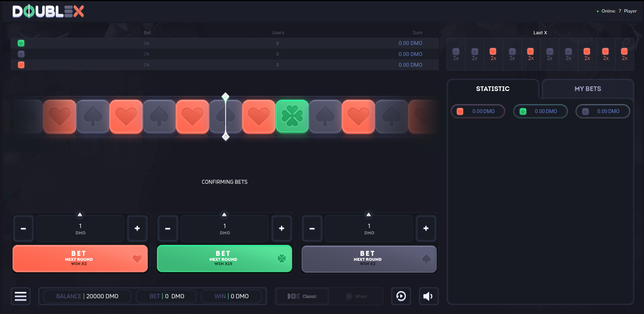Click the red row's 0.00 DMO sum
The width and height of the screenshot is (644, 314).
(410, 65)
